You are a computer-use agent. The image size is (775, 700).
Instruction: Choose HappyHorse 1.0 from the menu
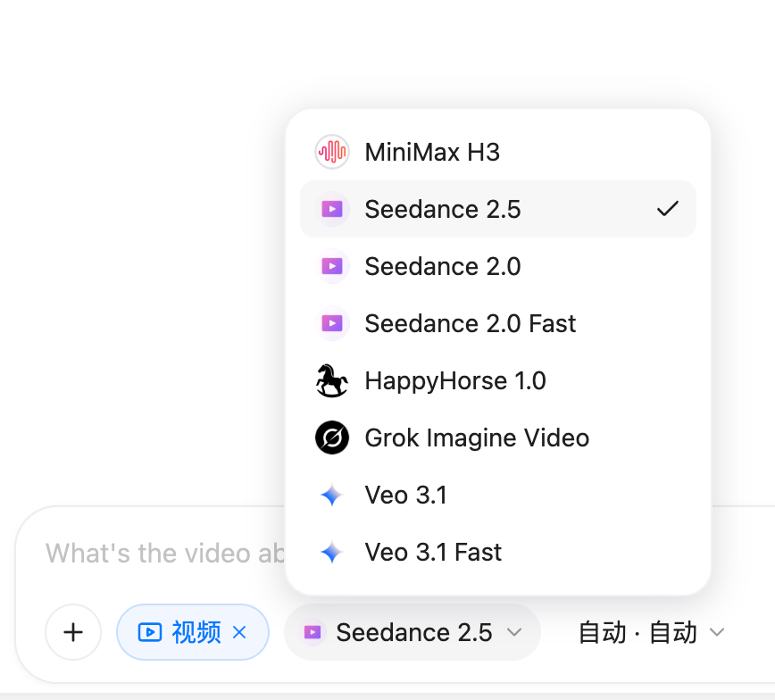(x=498, y=380)
